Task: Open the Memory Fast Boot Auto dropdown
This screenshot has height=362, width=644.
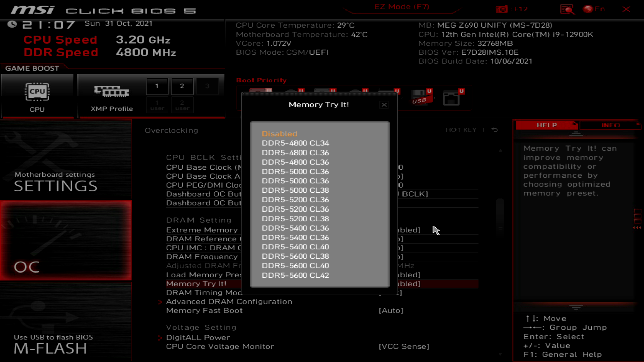Action: (x=391, y=310)
